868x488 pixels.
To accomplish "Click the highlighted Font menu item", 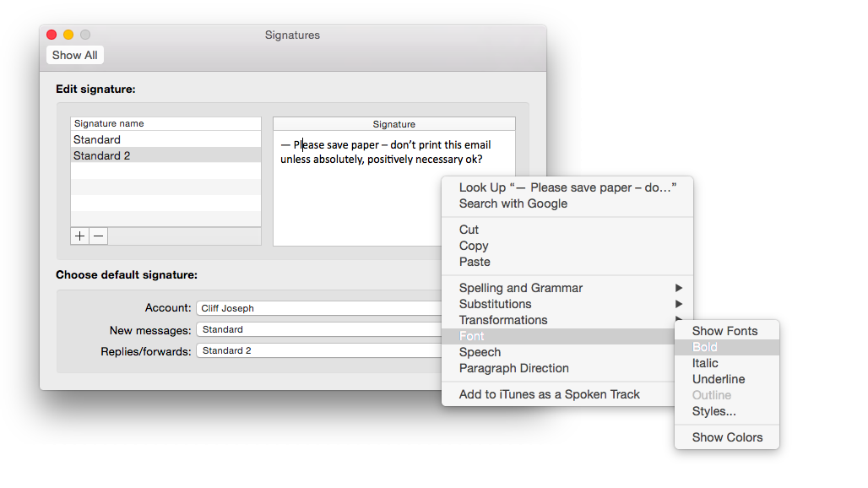I will [558, 336].
